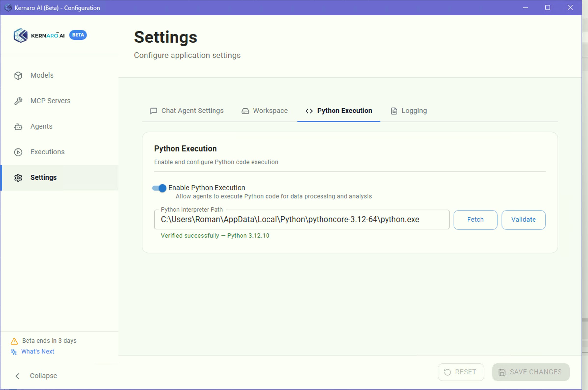
Task: Switch to the Workspace tab
Action: (265, 111)
